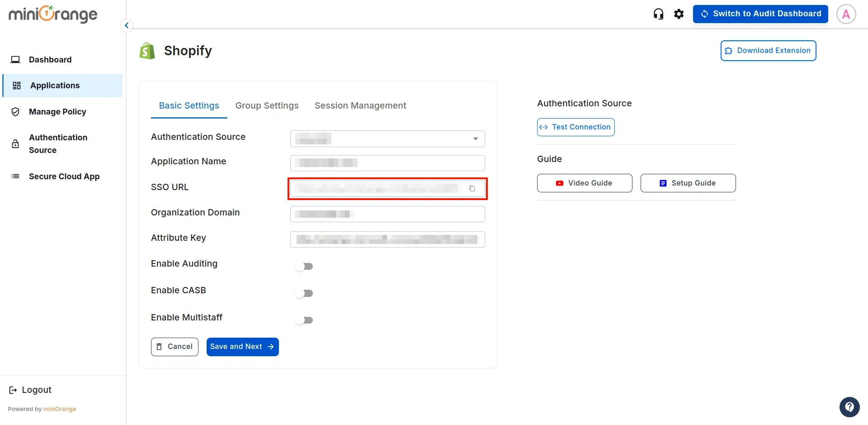Open the headset support icon
Image resolution: width=868 pixels, height=425 pixels.
[658, 14]
